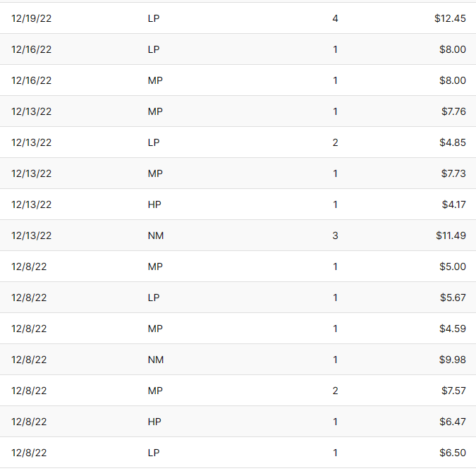Click the $9.98 price cell
Image resolution: width=476 pixels, height=471 pixels.
point(452,360)
